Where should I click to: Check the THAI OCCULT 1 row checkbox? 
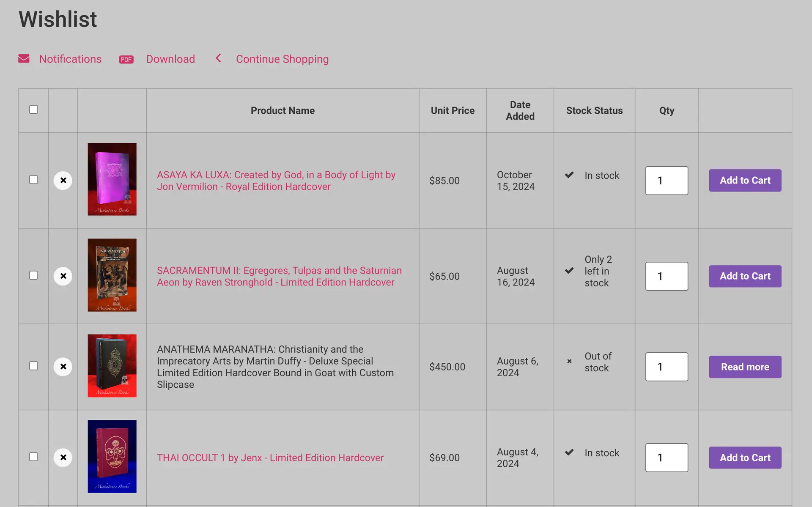coord(33,457)
